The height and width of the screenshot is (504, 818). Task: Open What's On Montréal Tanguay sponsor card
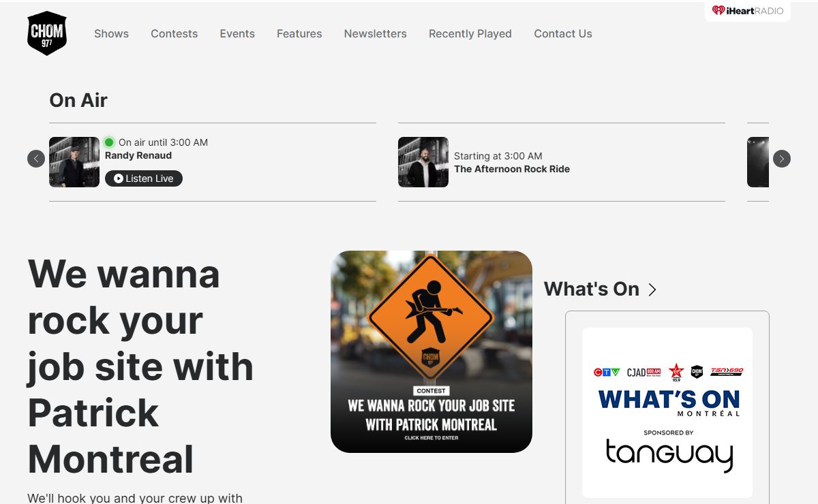click(x=667, y=413)
